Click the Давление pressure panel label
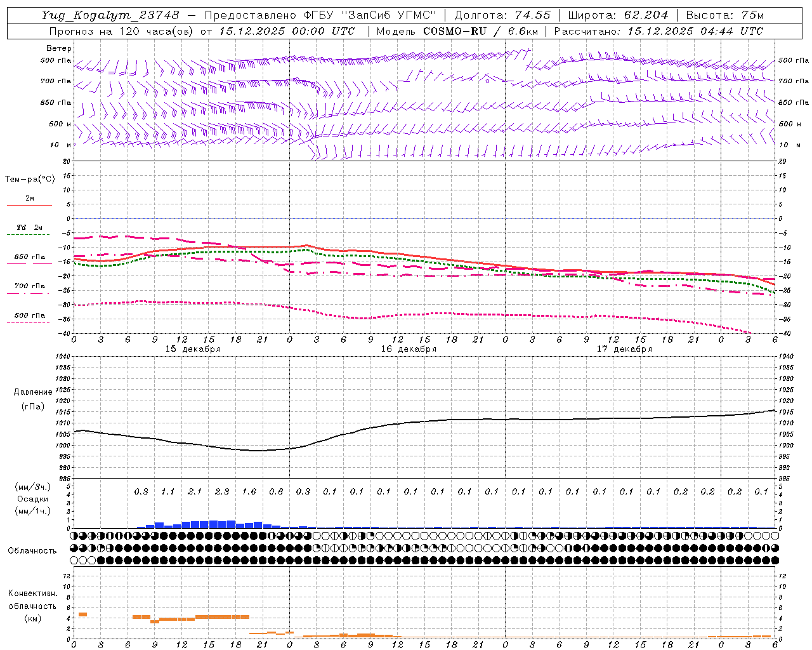 (33, 392)
